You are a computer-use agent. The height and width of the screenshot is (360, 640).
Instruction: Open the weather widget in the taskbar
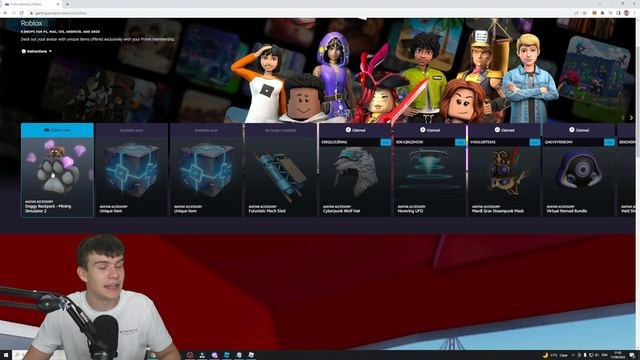pyautogui.click(x=556, y=355)
